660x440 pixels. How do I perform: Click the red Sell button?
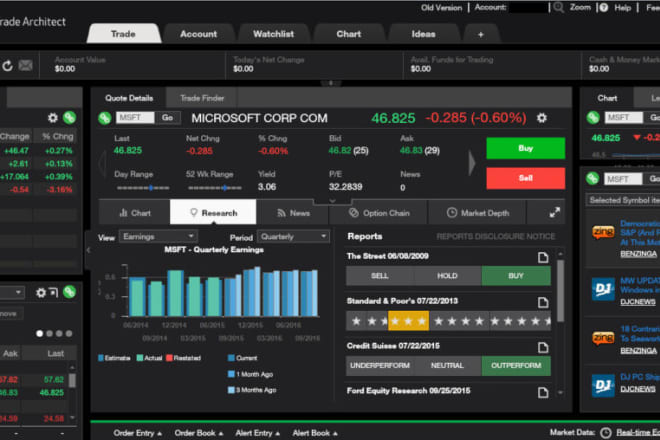point(526,178)
